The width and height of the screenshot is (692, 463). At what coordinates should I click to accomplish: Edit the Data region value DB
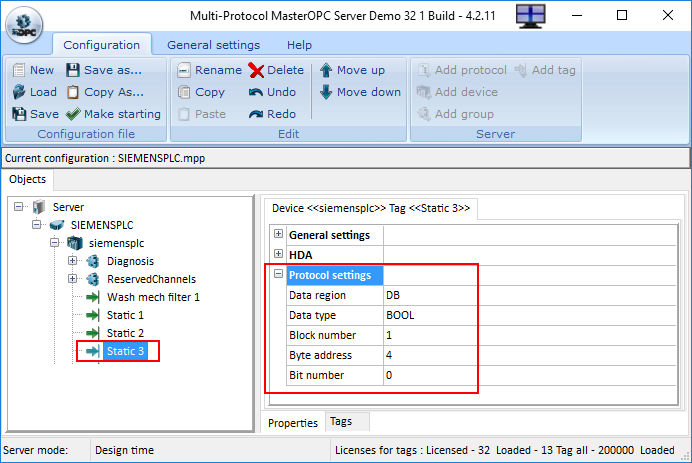pyautogui.click(x=530, y=295)
